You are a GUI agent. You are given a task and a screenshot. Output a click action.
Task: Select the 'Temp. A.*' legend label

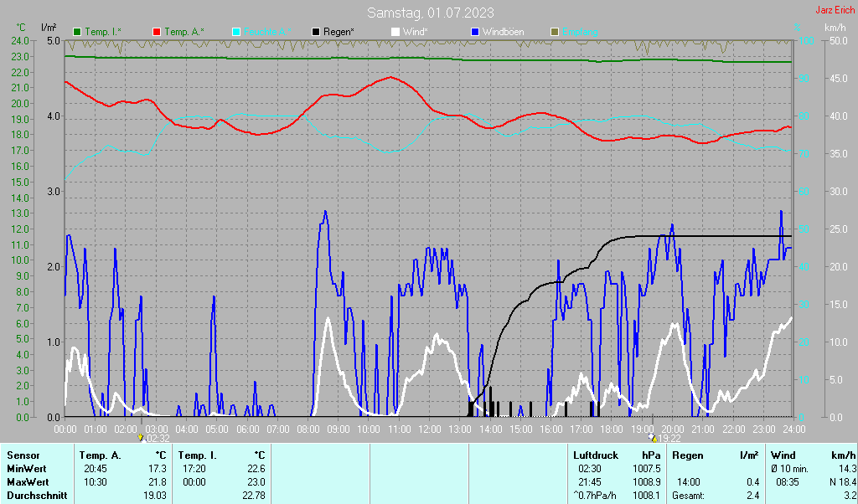click(183, 33)
